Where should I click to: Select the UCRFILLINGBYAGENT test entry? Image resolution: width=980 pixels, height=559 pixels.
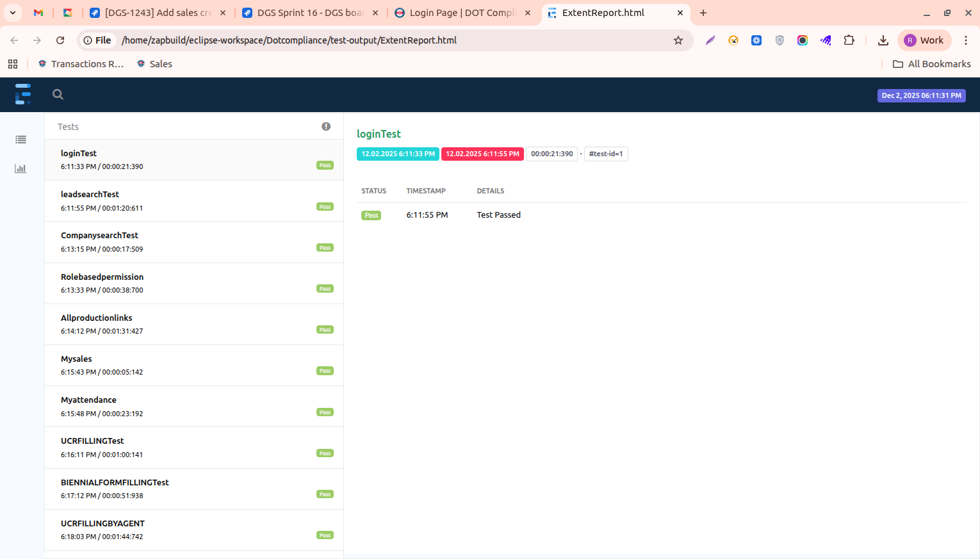click(x=193, y=530)
